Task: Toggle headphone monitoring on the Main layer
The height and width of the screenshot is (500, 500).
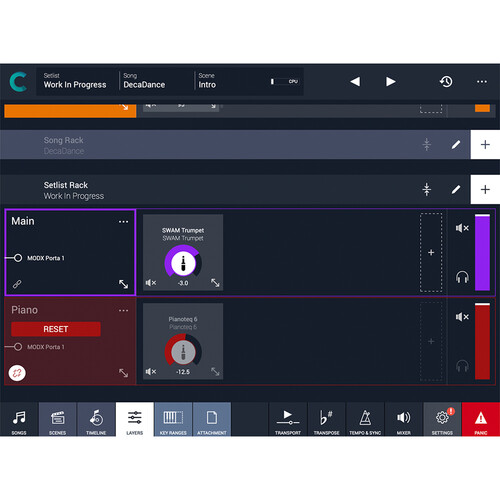Action: pyautogui.click(x=462, y=277)
